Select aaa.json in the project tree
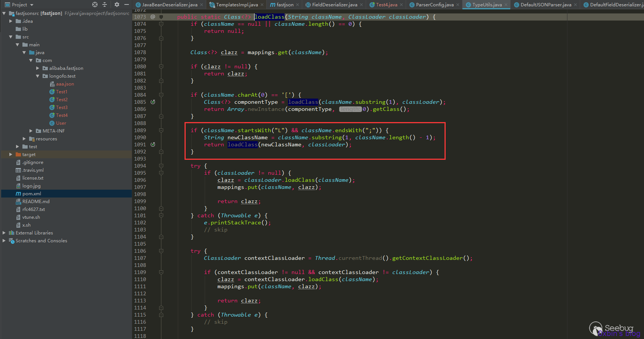This screenshot has width=644, height=339. tap(65, 84)
